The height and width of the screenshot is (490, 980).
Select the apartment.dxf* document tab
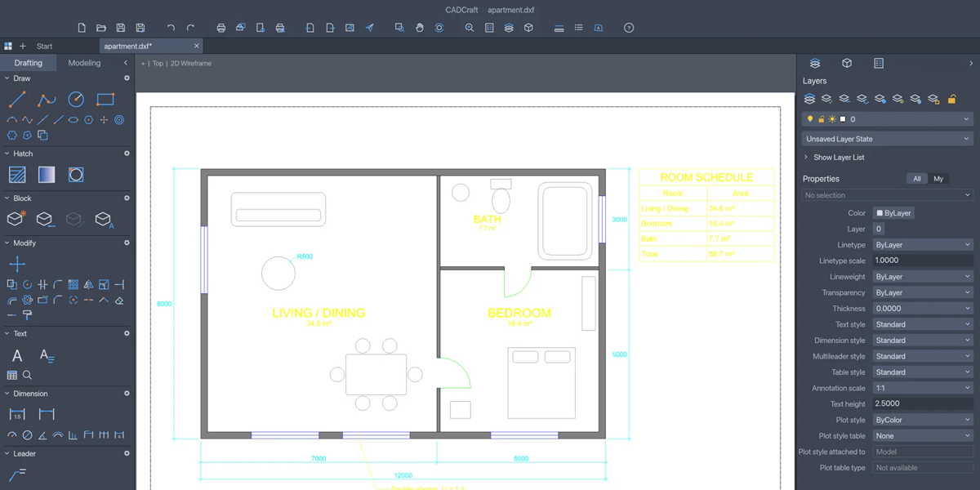tap(152, 47)
